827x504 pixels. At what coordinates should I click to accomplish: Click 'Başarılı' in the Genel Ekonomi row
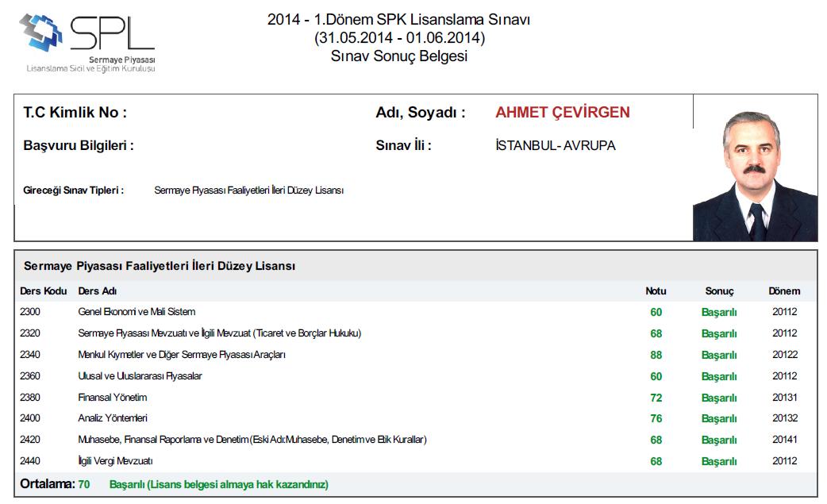click(719, 313)
